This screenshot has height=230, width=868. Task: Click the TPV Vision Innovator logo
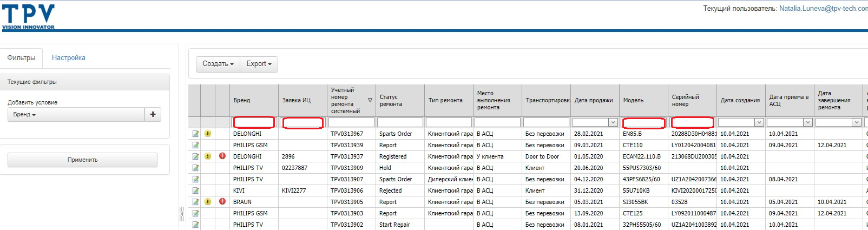(x=28, y=16)
